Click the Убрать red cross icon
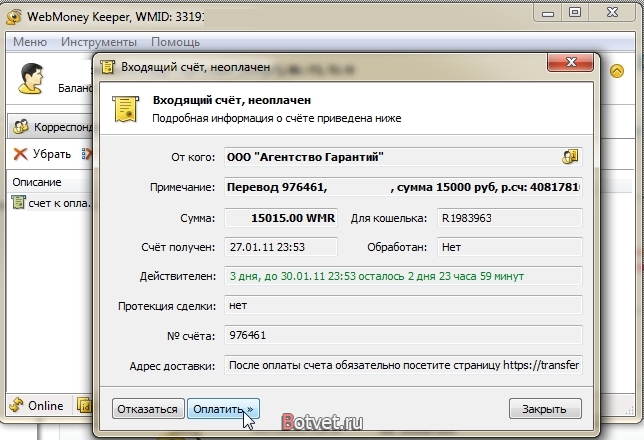The image size is (644, 440). coord(20,154)
